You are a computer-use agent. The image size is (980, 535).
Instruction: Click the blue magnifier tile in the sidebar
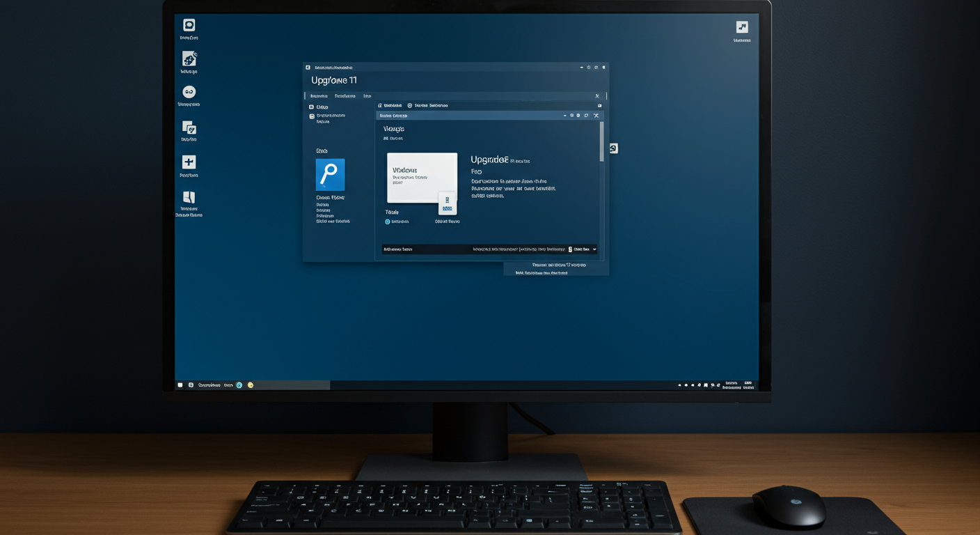[330, 175]
